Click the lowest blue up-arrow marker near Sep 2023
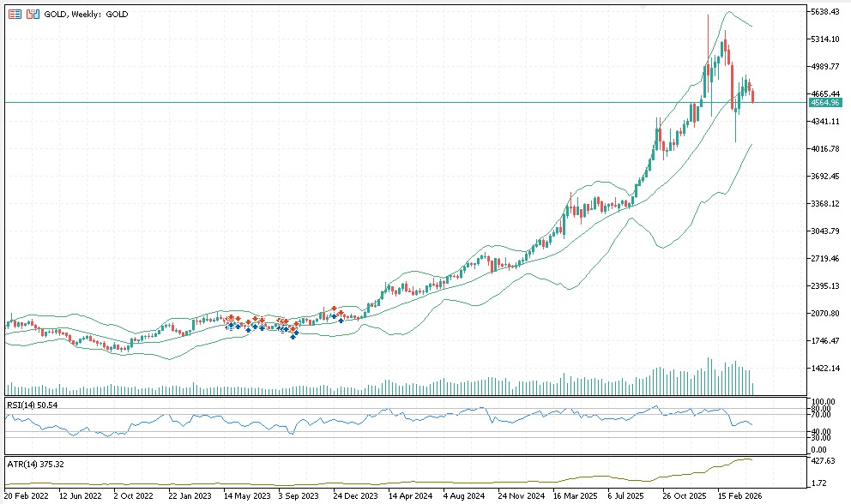 pos(293,336)
